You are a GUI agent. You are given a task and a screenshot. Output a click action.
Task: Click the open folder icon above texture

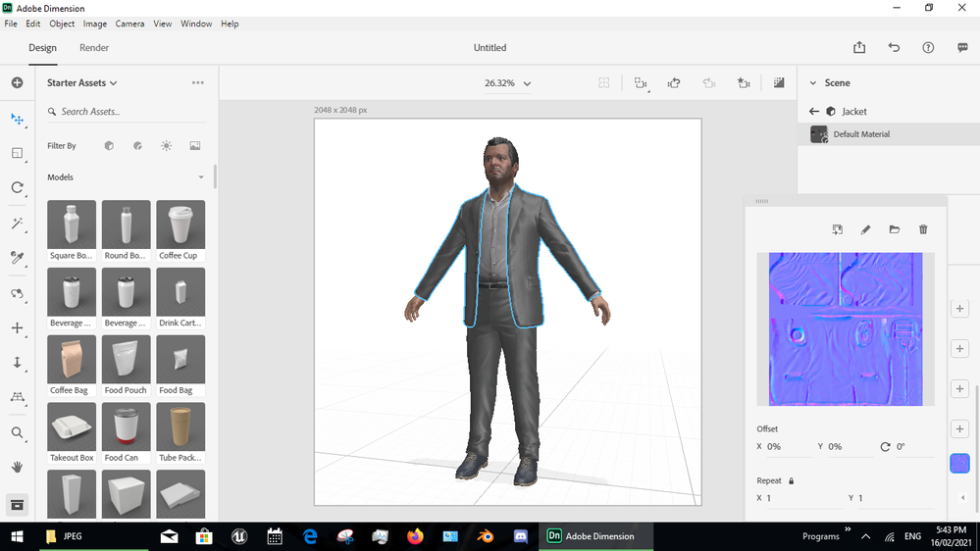click(x=895, y=229)
